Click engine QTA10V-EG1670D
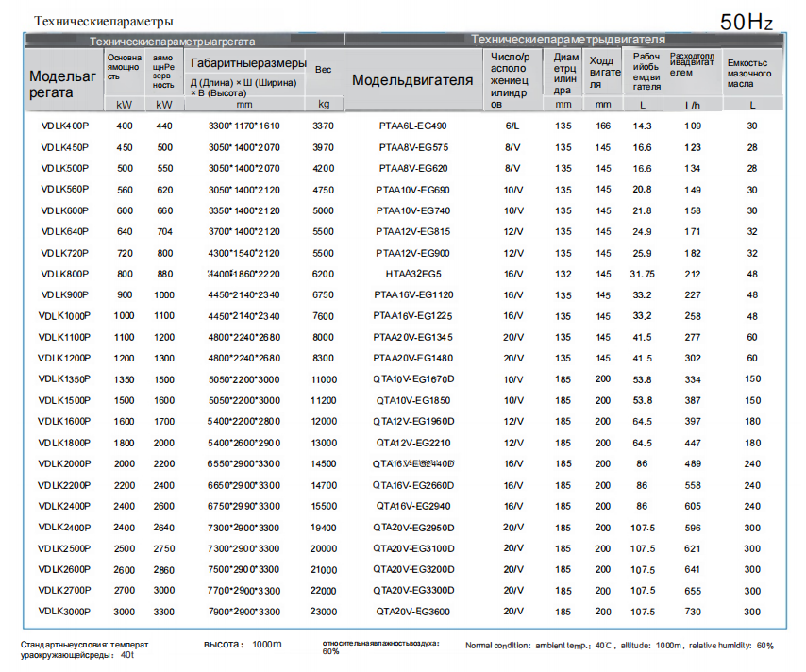Image resolution: width=806 pixels, height=672 pixels. coord(413,378)
